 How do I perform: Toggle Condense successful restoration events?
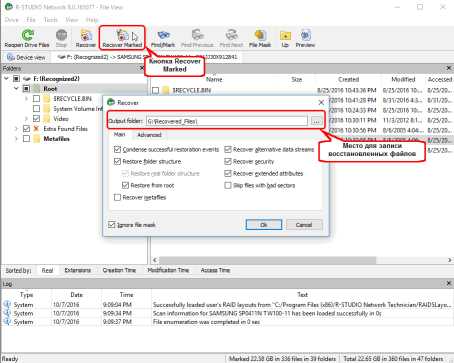tap(117, 149)
